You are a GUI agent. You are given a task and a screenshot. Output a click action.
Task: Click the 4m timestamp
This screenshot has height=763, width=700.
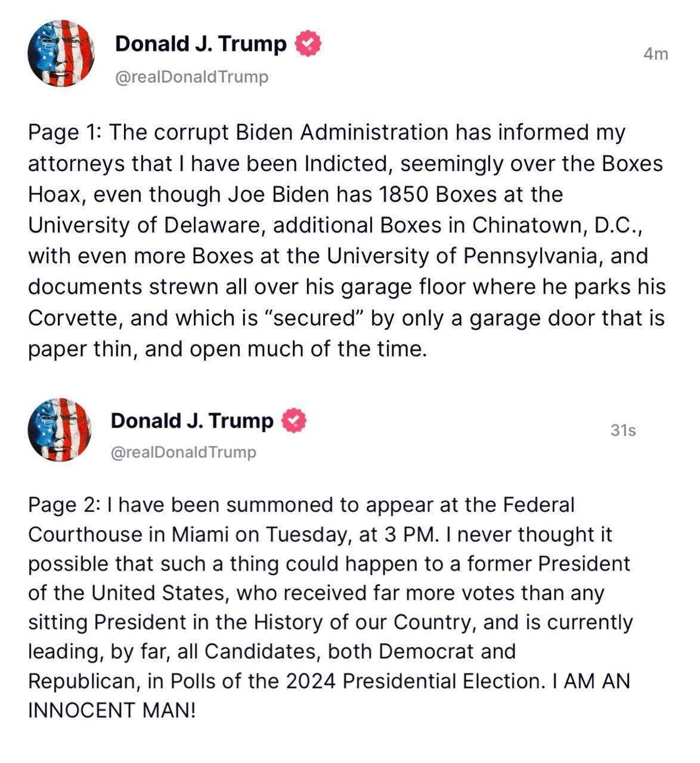point(656,54)
